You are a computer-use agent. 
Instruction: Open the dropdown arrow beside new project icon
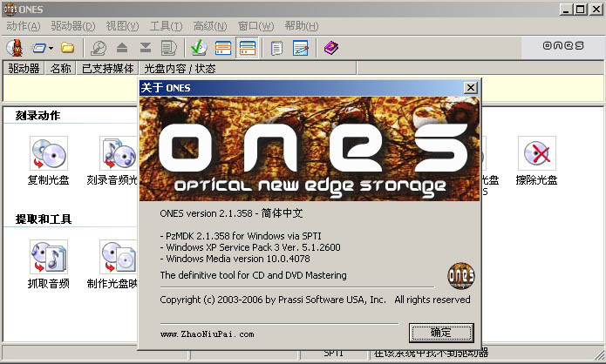point(51,49)
